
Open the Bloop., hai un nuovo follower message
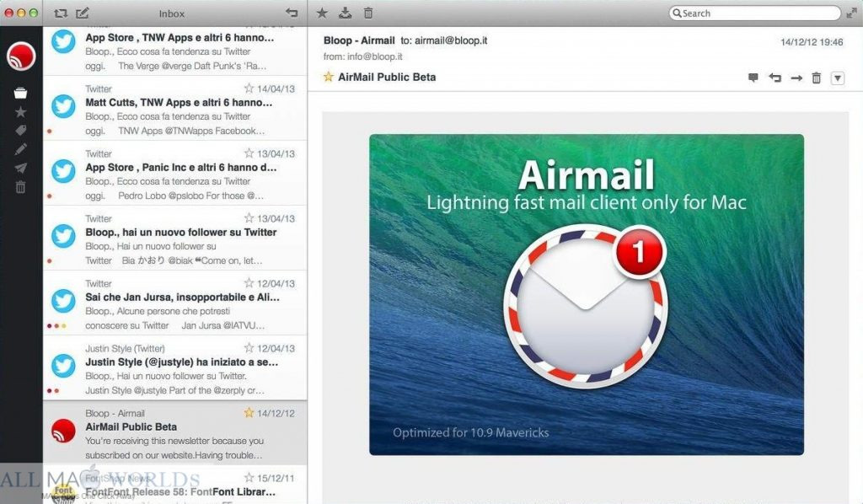point(175,239)
